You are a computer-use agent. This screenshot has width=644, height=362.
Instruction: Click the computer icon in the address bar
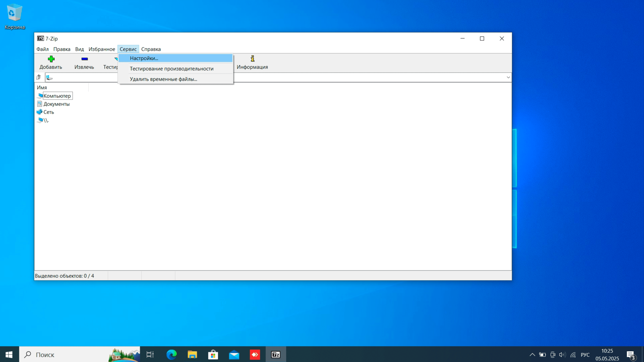[49, 77]
